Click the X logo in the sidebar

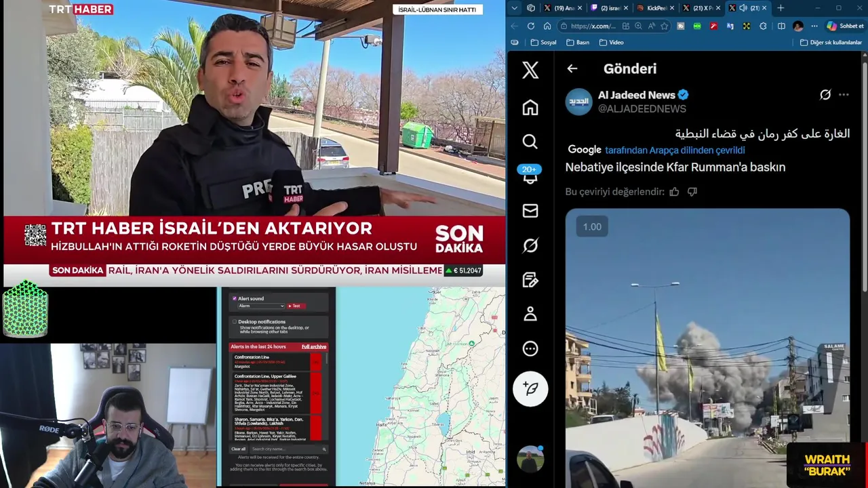click(x=530, y=70)
